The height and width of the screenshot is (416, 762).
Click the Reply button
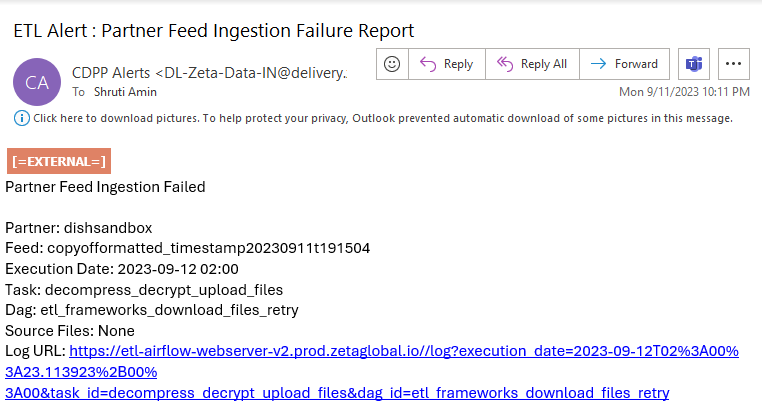point(446,64)
